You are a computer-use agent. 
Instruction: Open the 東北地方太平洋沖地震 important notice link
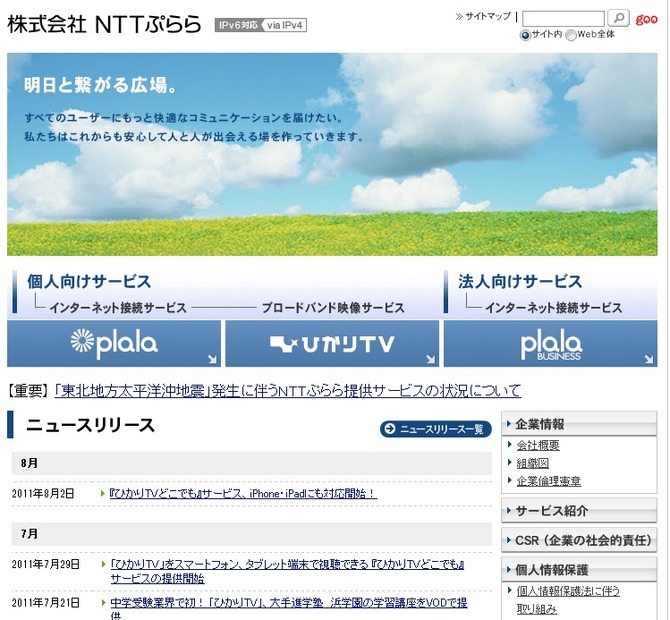(x=288, y=391)
